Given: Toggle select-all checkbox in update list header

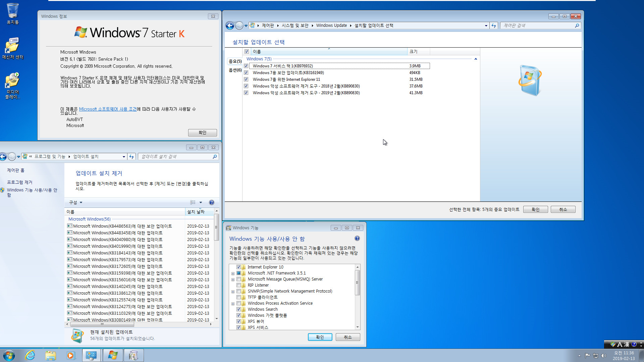Looking at the screenshot, I should click(x=247, y=52).
